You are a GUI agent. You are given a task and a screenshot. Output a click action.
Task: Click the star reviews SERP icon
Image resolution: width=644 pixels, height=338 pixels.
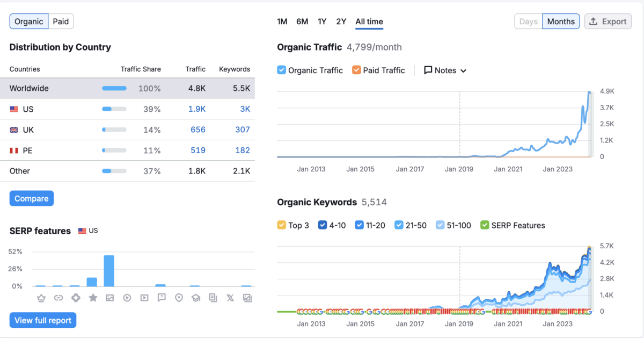92,298
